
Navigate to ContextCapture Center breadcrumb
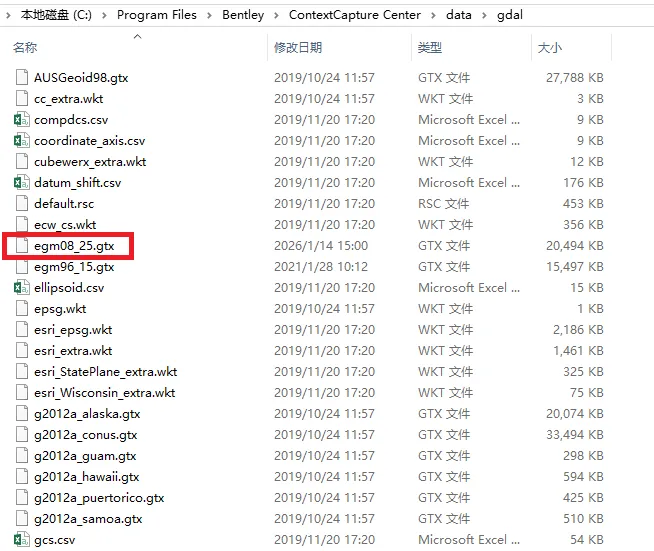click(355, 15)
